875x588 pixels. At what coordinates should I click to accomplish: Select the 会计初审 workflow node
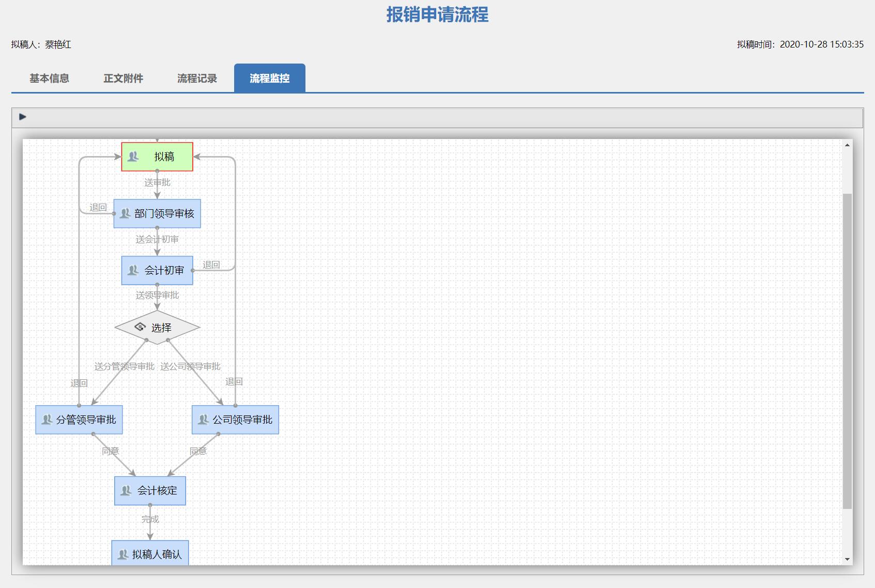tap(157, 270)
